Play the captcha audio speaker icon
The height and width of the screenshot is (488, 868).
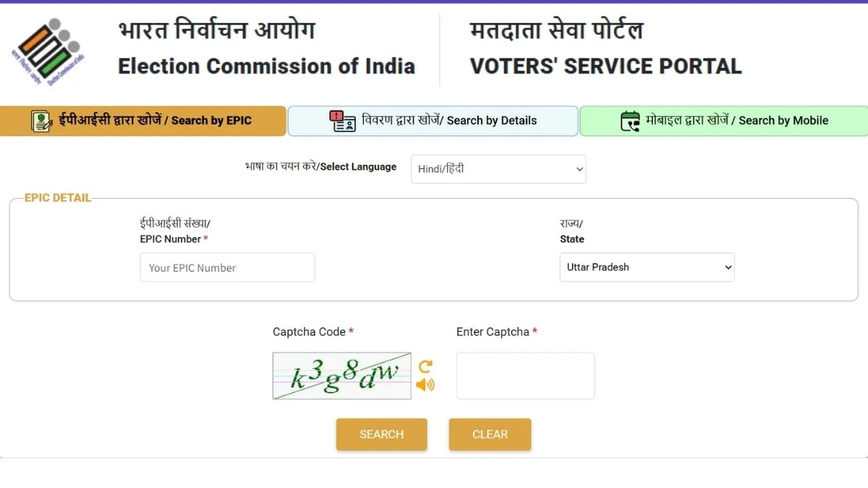425,385
